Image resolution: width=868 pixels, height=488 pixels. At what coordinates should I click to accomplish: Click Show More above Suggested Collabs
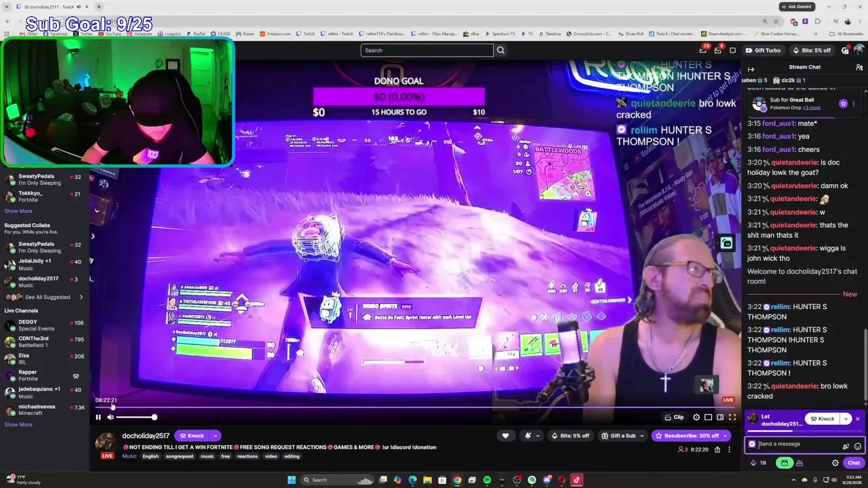coord(18,211)
